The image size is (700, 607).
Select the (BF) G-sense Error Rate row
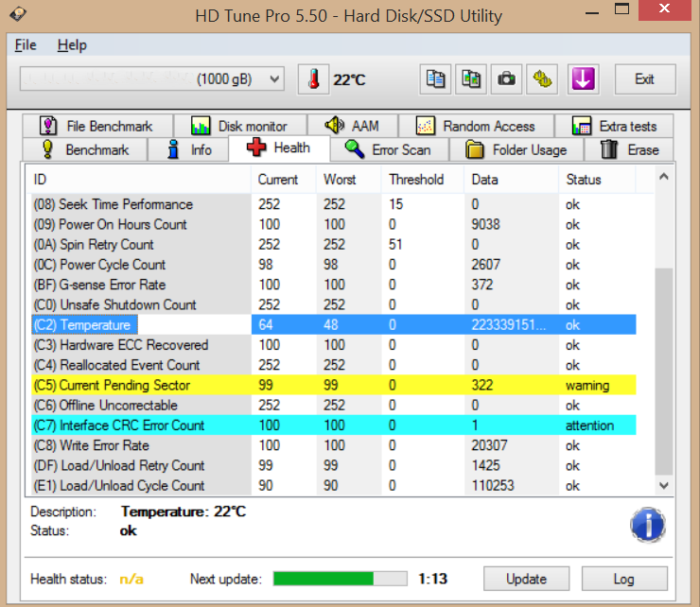(334, 285)
